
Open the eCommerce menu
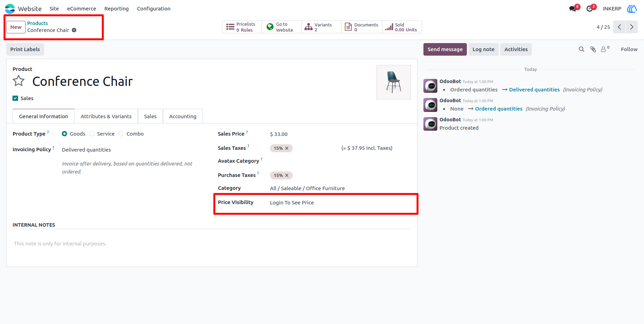(82, 9)
